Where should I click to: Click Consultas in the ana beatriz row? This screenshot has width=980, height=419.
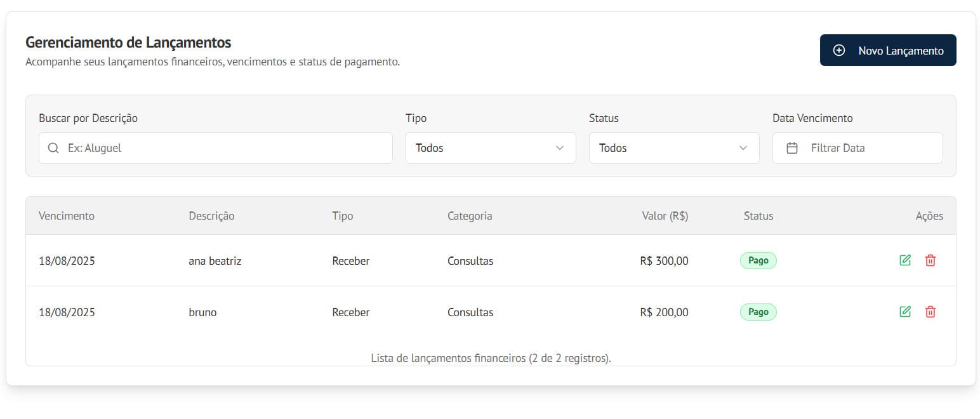(470, 261)
